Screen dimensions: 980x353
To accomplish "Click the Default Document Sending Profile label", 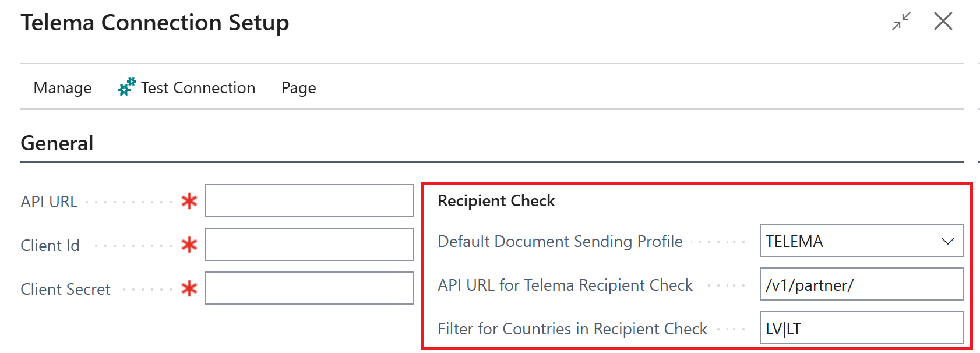I will tap(560, 242).
